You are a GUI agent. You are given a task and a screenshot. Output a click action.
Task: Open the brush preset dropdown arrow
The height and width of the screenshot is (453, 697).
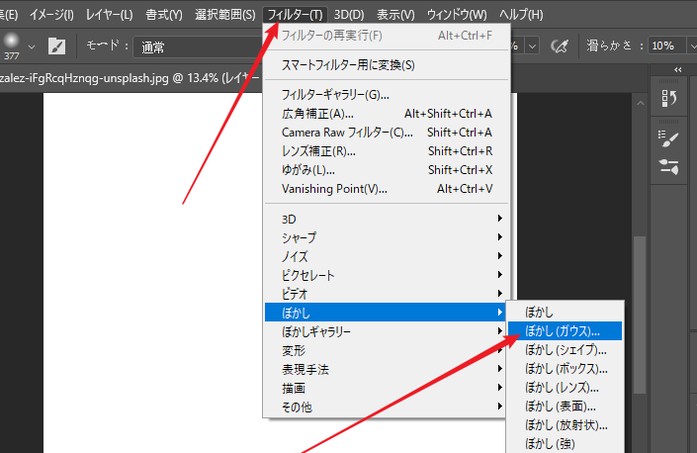[x=31, y=46]
